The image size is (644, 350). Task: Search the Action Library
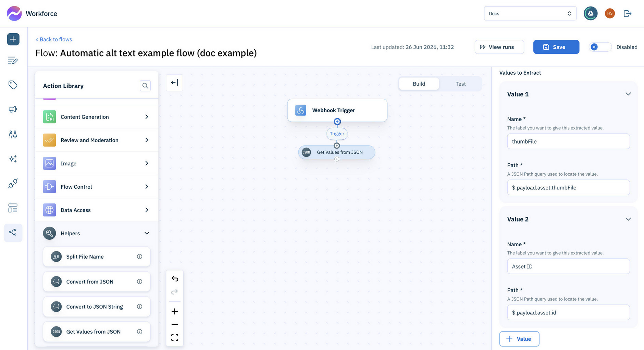pos(145,86)
